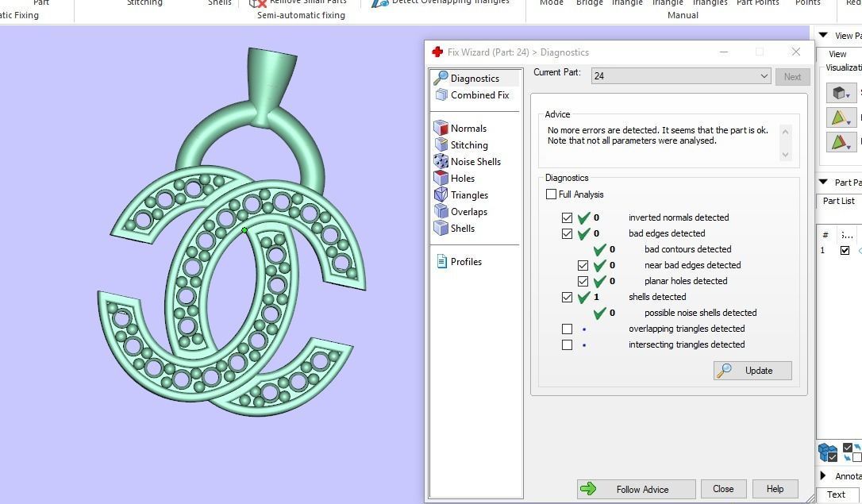The image size is (862, 504).
Task: Switch to the View tab
Action: [837, 54]
